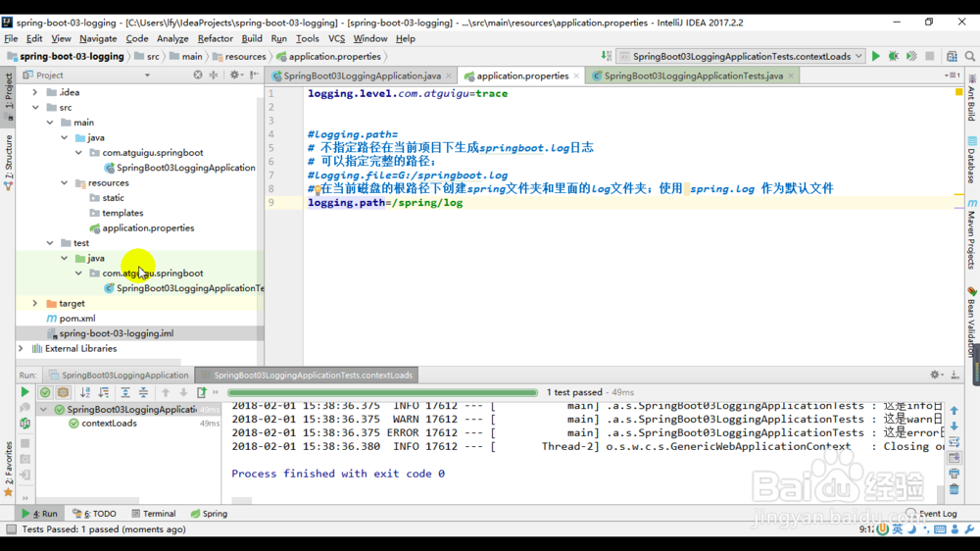Open Search Everywhere magnifier icon
This screenshot has height=551, width=980.
(x=970, y=56)
